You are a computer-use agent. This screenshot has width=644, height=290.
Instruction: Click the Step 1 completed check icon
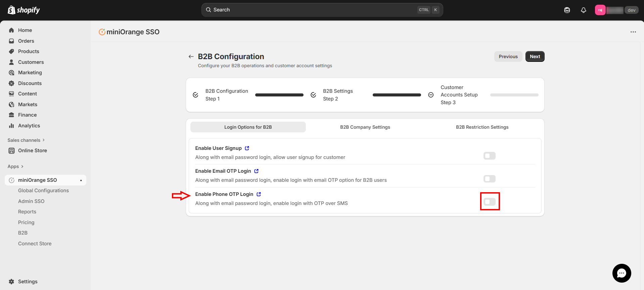tap(195, 95)
